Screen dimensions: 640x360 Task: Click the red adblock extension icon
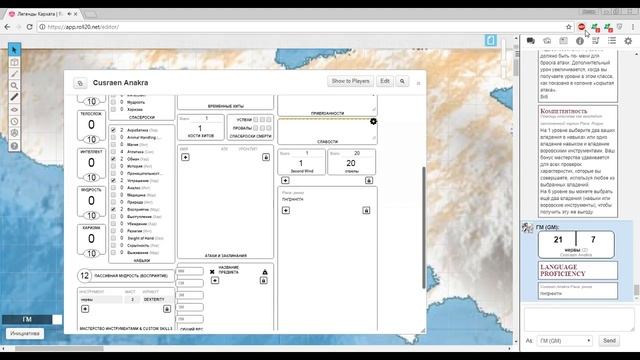pyautogui.click(x=582, y=27)
